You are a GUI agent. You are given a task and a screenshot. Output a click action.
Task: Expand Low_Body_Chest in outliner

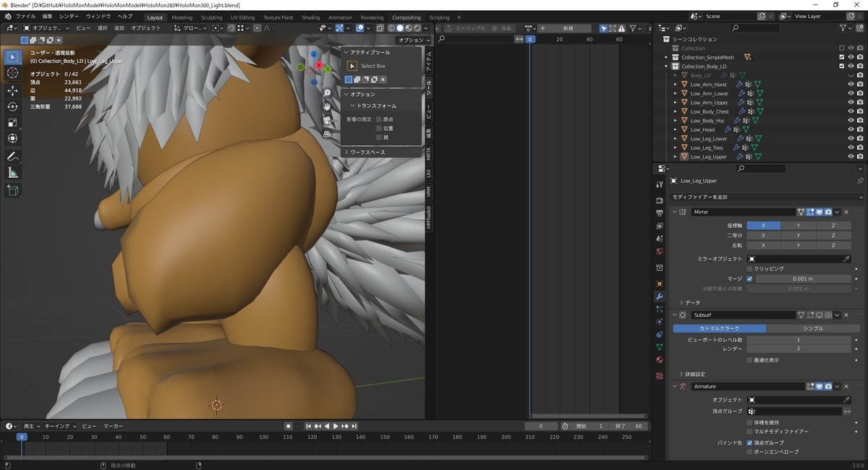[675, 112]
